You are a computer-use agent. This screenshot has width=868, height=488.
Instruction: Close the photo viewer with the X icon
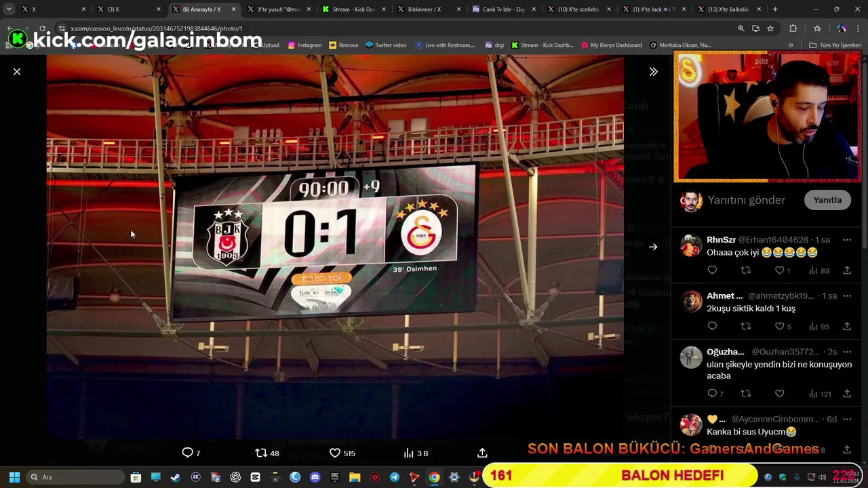click(17, 71)
